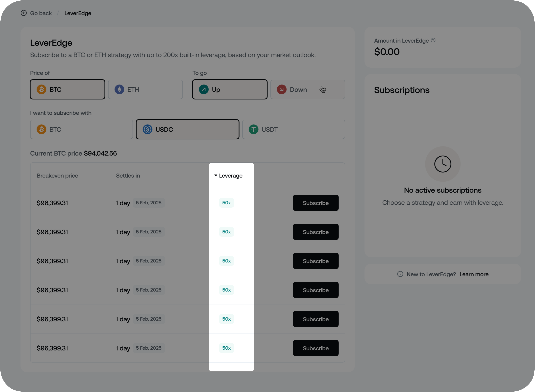Click the current BTC price $94,042.56
The image size is (535, 392).
(x=100, y=153)
